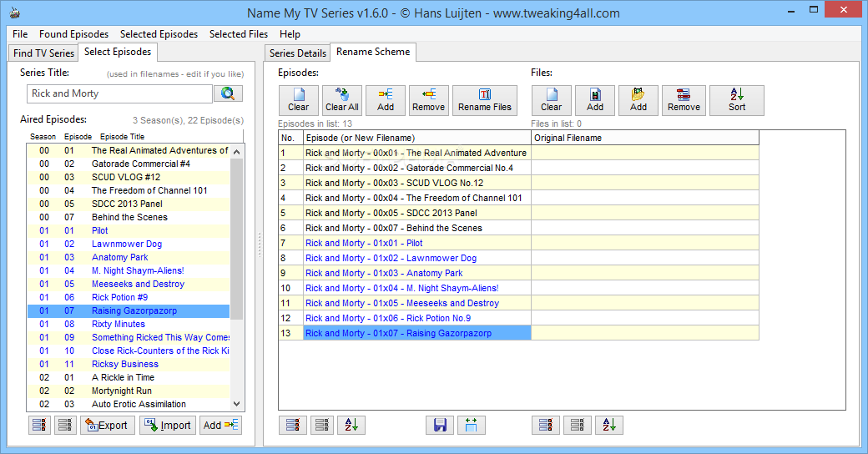Switch to the Rename Scheme tab
The image size is (868, 454).
pos(373,52)
